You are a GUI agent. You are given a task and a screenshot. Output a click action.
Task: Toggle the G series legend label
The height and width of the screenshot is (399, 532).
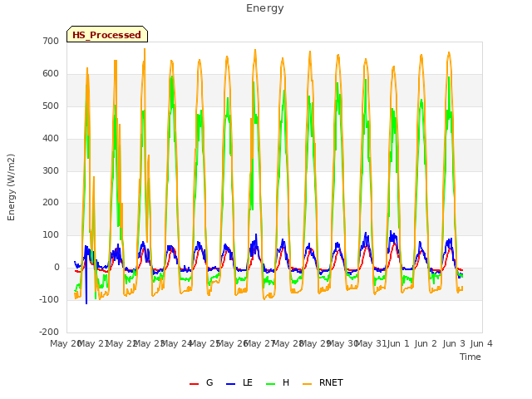209,382
